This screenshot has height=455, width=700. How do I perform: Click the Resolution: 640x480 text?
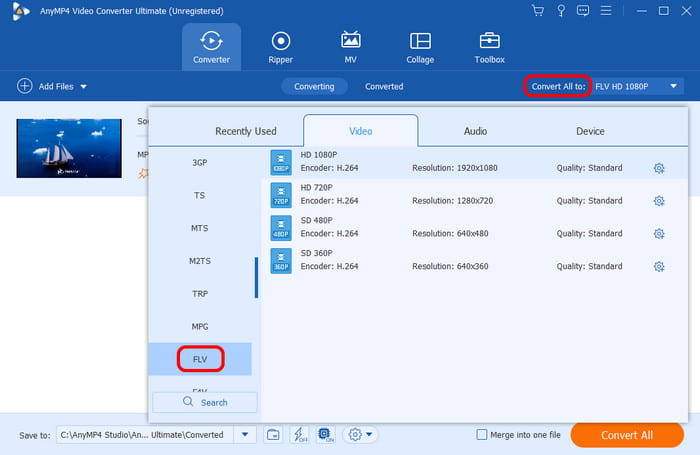click(450, 234)
